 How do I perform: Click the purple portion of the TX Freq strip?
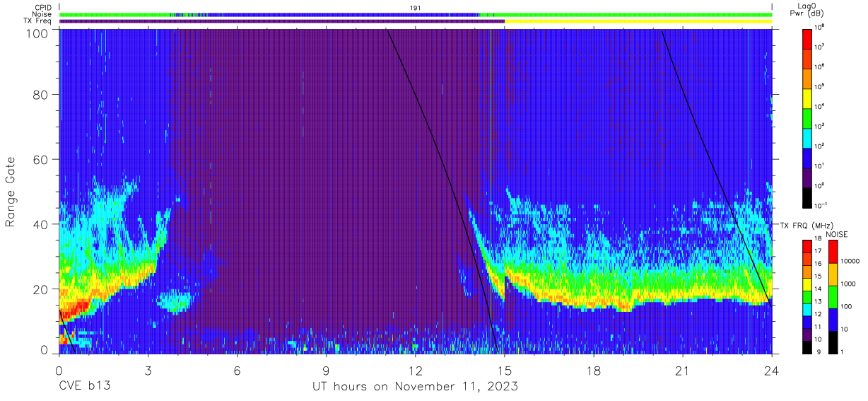[282, 21]
